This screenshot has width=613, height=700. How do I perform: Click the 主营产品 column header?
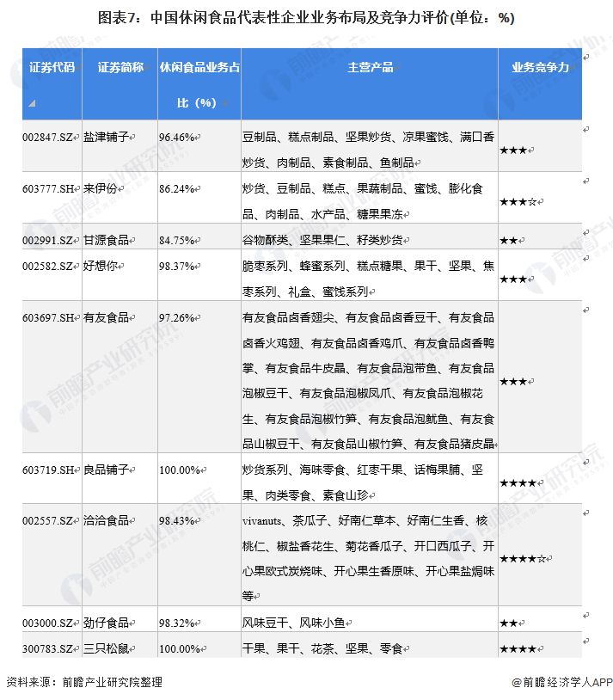(x=371, y=67)
